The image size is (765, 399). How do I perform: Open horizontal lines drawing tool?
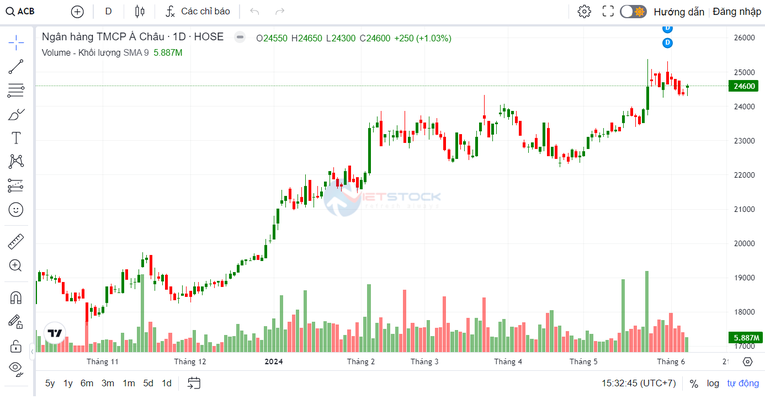tap(16, 90)
